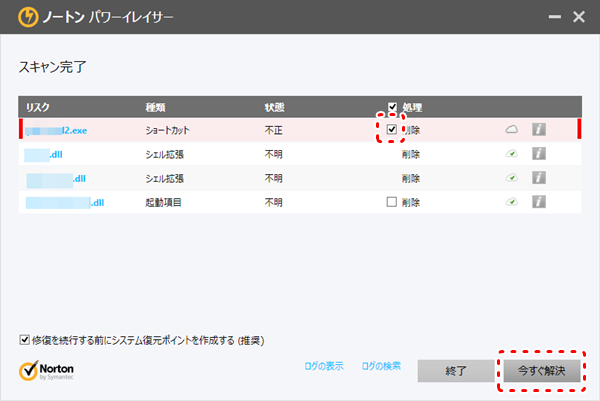Click cloud check icon in 起動項目 row

coord(512,202)
